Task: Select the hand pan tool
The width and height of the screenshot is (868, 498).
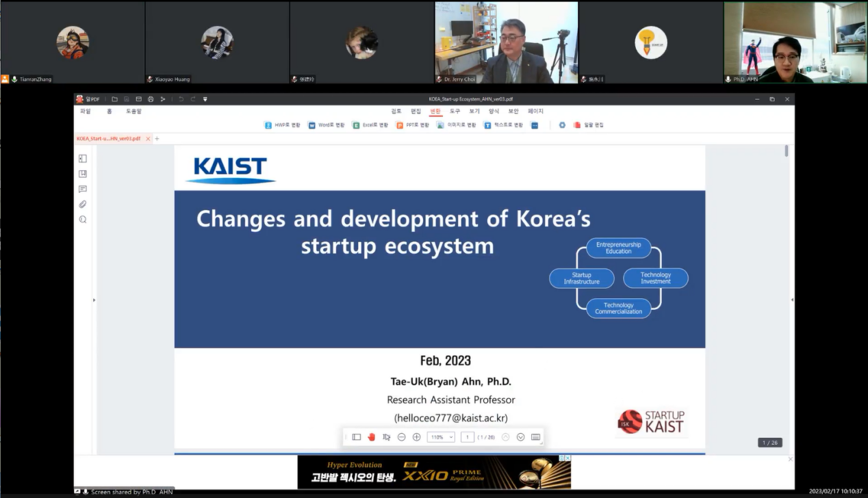Action: point(372,437)
